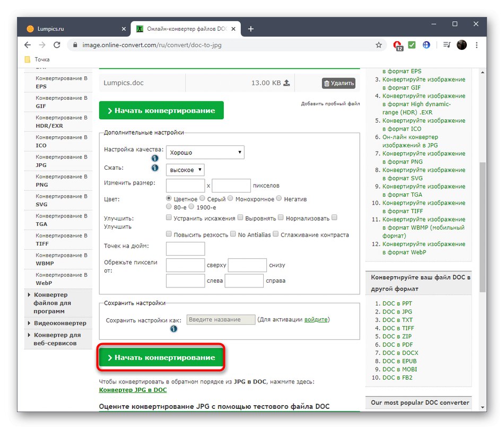Image resolution: width=504 pixels, height=429 pixels.
Task: Open Конвертирование в EPS in sidebar
Action: (58, 82)
